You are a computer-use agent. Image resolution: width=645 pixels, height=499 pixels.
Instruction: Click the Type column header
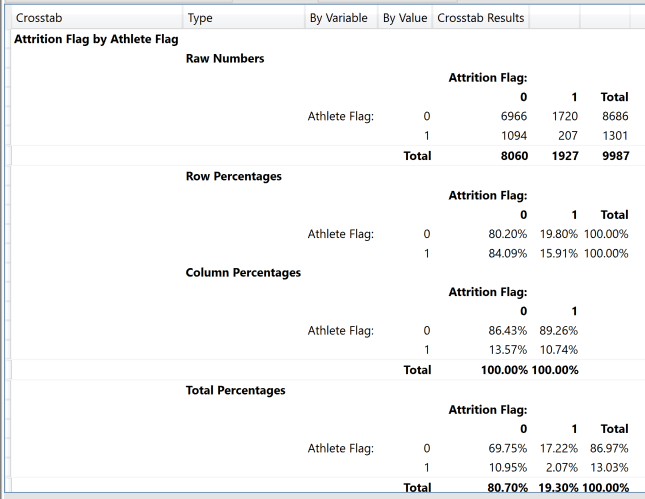pyautogui.click(x=244, y=18)
